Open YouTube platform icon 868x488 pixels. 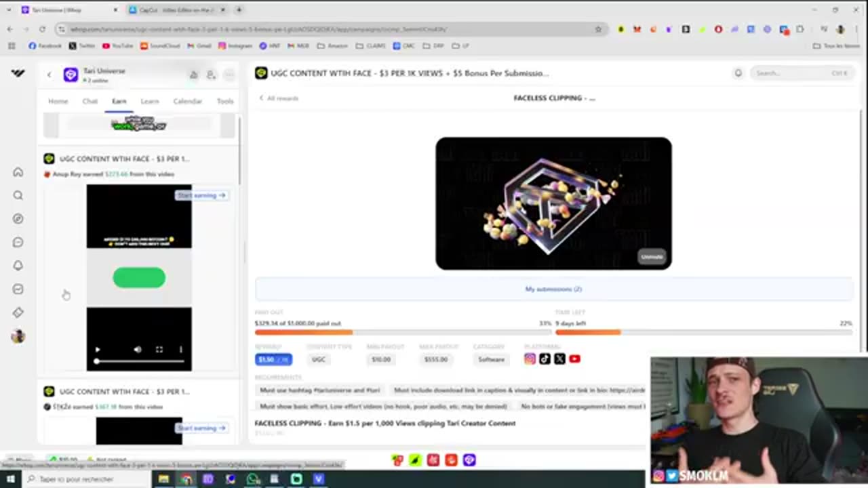574,359
